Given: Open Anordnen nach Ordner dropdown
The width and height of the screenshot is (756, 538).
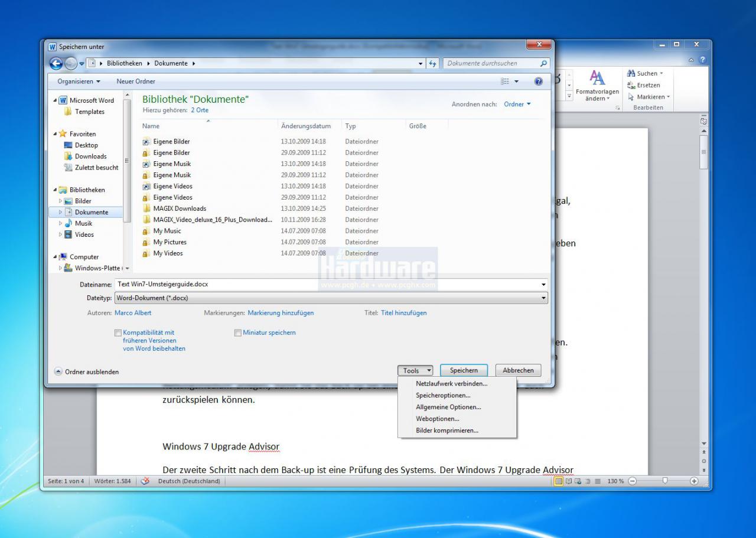Looking at the screenshot, I should point(517,105).
